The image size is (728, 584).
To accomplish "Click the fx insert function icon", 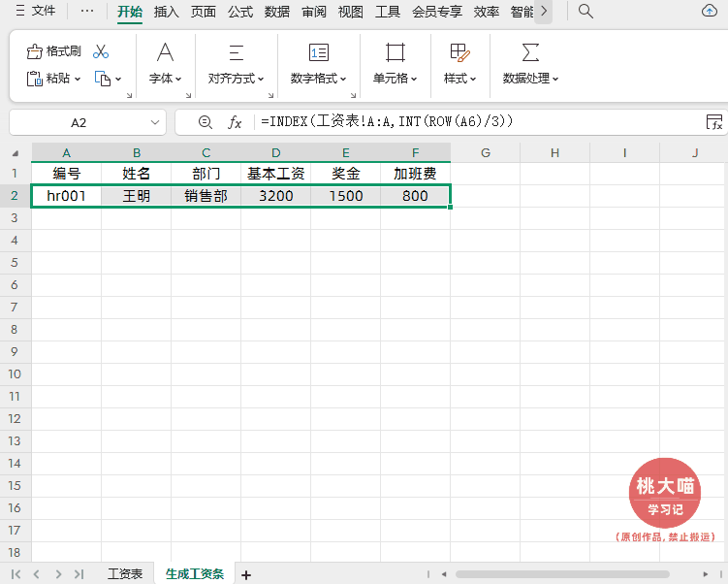I will [235, 122].
